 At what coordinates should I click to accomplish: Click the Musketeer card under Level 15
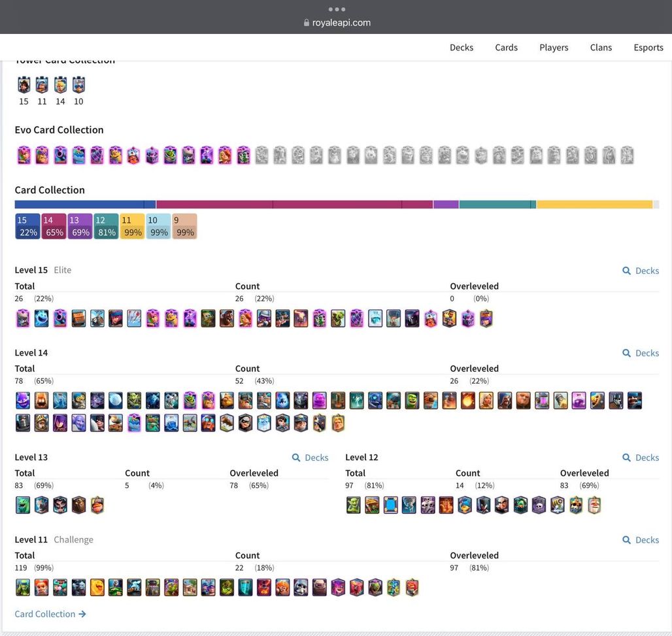pyautogui.click(x=263, y=318)
